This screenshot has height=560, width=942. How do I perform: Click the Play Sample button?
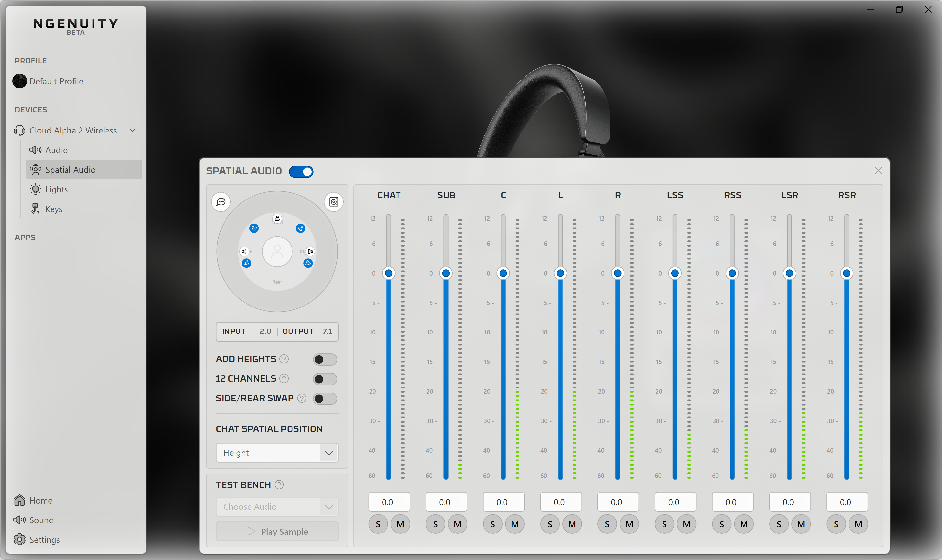pos(277,531)
